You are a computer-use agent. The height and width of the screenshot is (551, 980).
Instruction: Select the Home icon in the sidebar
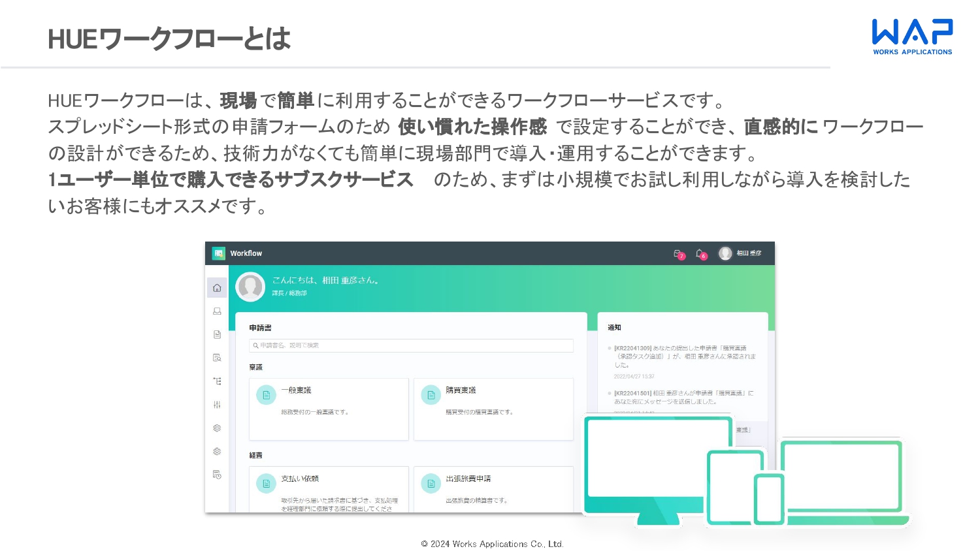click(217, 288)
